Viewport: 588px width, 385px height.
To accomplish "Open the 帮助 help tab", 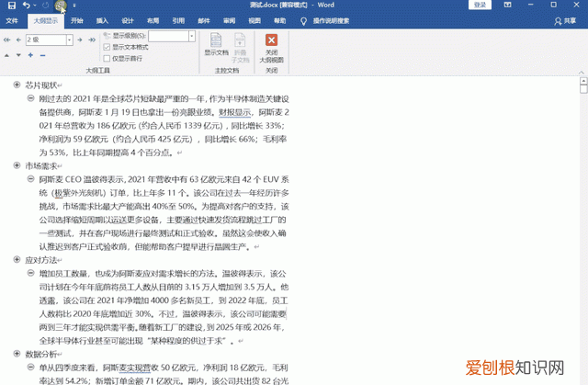I will pos(279,21).
